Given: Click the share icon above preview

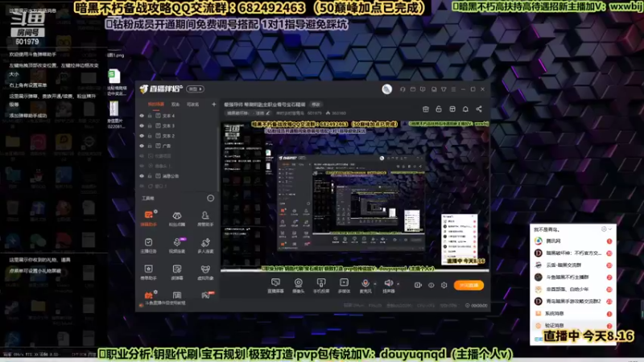Looking at the screenshot, I should [x=479, y=109].
